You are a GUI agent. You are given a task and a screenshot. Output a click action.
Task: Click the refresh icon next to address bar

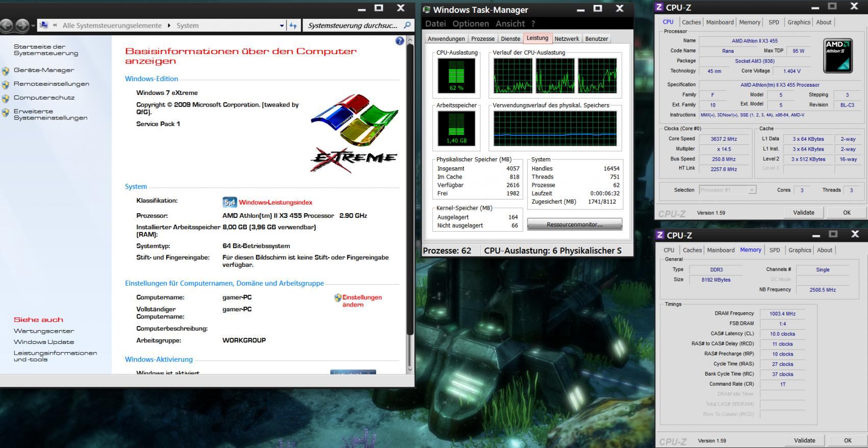[x=293, y=26]
